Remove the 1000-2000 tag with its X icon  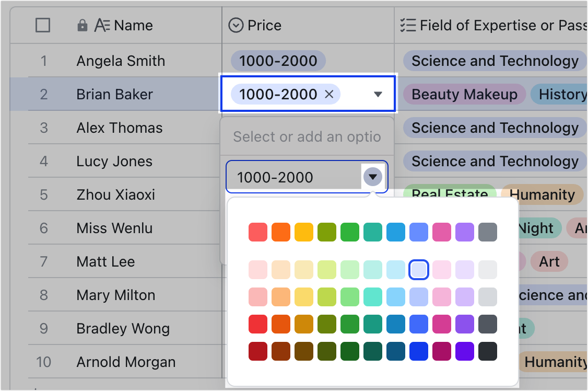tap(328, 94)
